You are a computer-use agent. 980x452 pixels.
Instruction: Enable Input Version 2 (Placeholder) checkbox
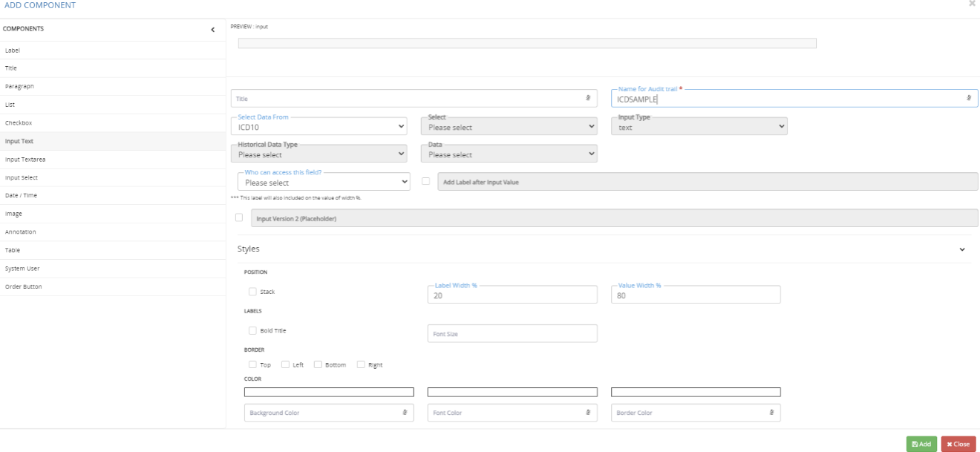[x=238, y=217]
